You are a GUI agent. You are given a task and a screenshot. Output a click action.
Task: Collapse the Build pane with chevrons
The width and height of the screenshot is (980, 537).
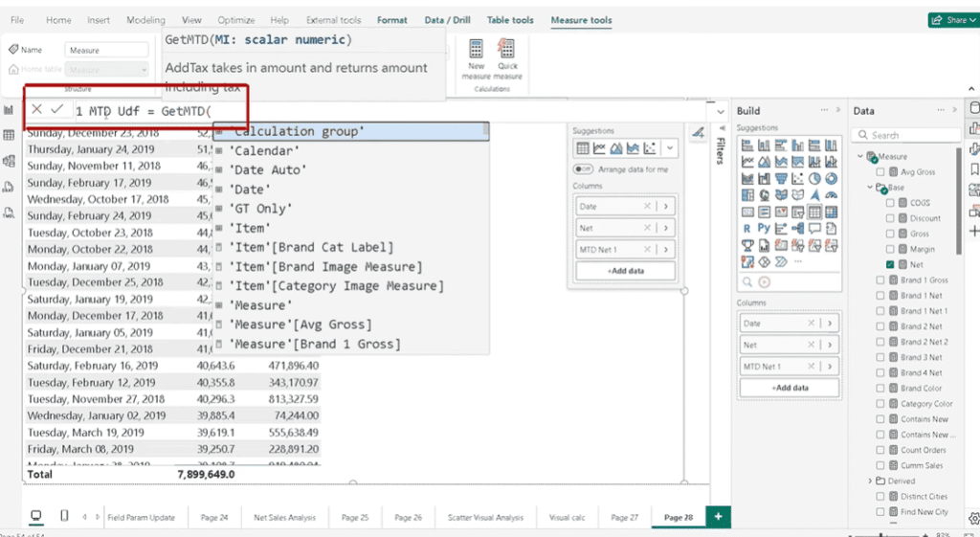838,110
